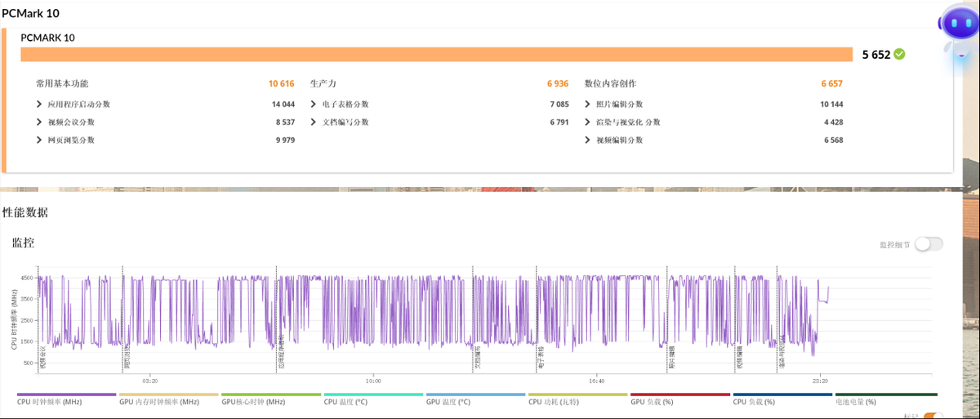Viewport: 980px width, 419px height.
Task: Click the robot assistant icon
Action: coord(957,28)
